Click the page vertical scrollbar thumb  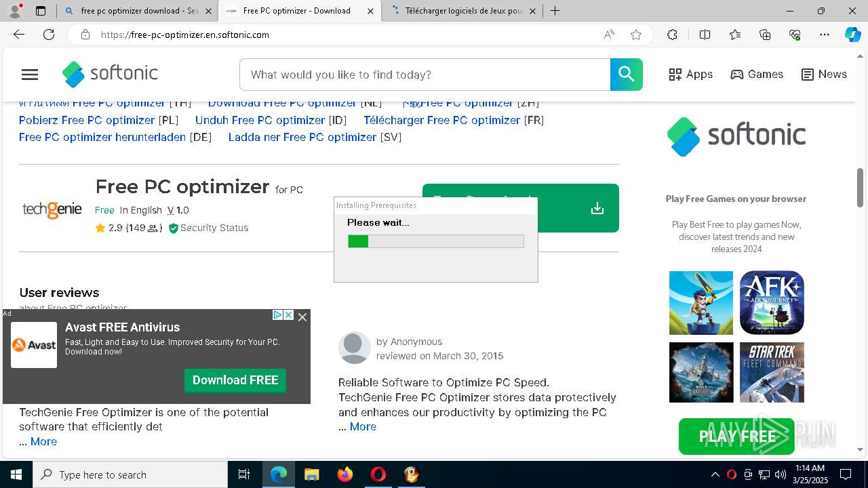[x=861, y=186]
